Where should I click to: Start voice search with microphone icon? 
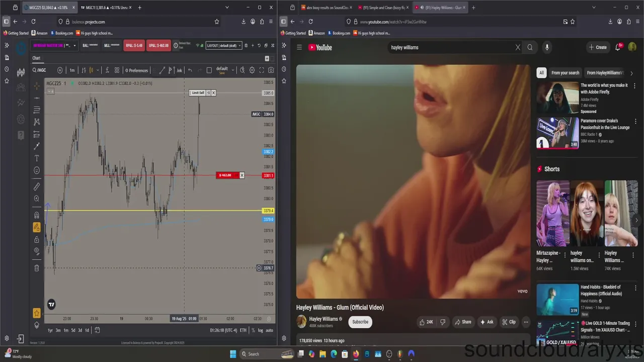547,47
